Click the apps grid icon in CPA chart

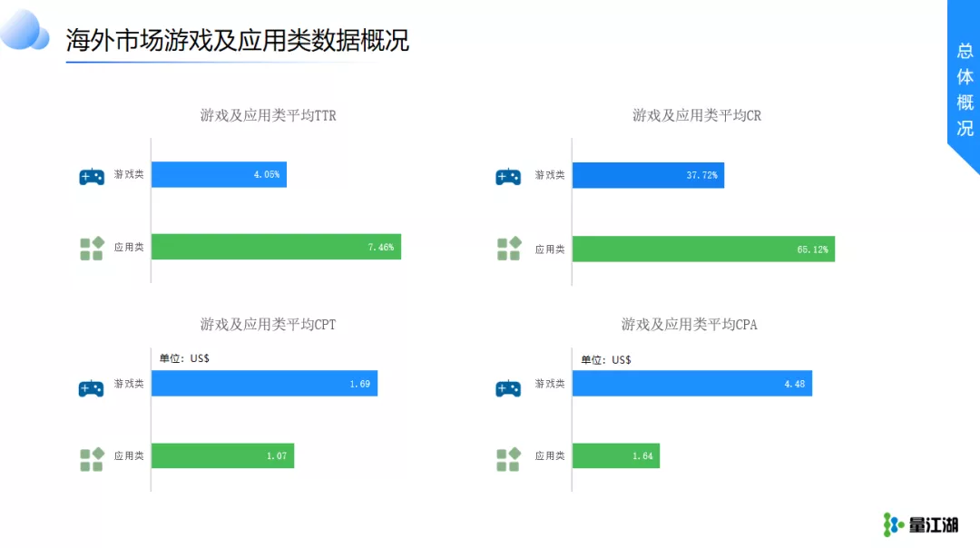509,459
